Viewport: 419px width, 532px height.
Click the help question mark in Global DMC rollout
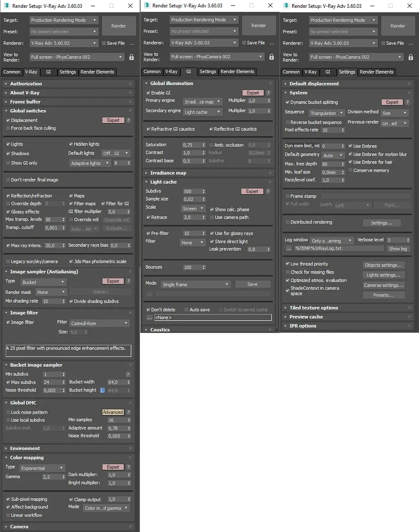coord(129,412)
